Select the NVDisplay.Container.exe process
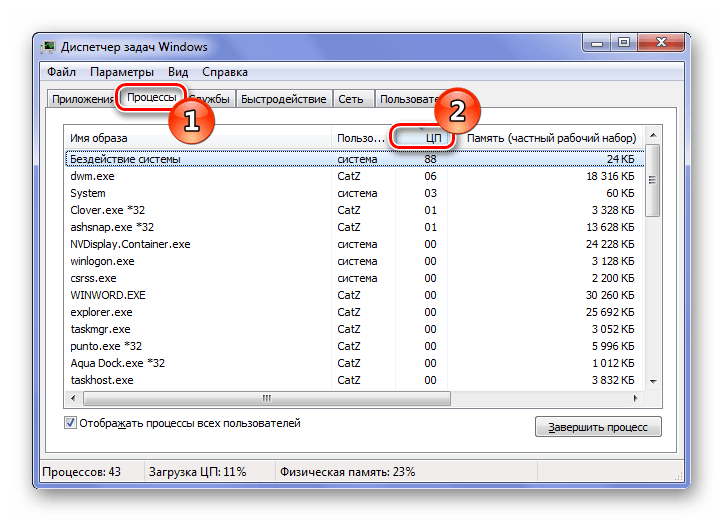 [355, 244]
